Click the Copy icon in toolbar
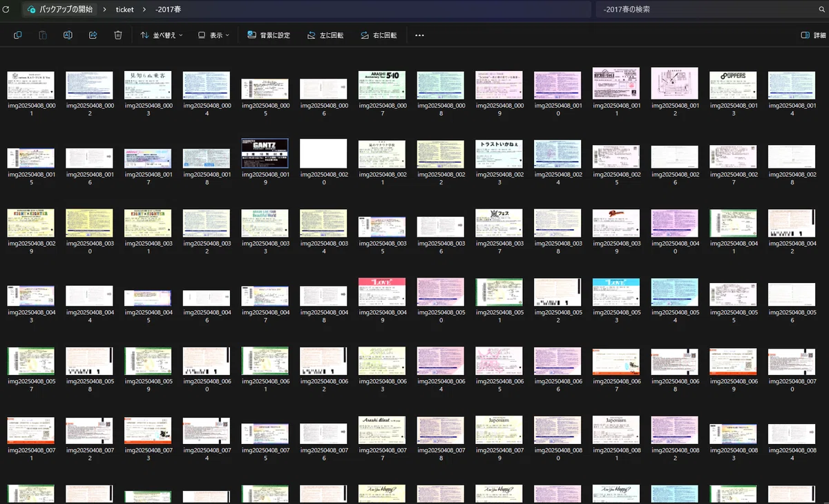This screenshot has height=504, width=829. click(18, 35)
